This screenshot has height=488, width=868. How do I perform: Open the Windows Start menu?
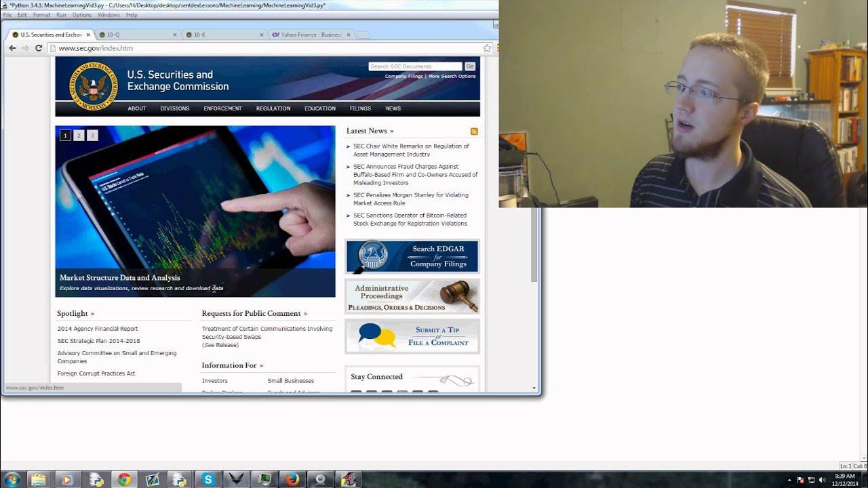click(x=12, y=480)
